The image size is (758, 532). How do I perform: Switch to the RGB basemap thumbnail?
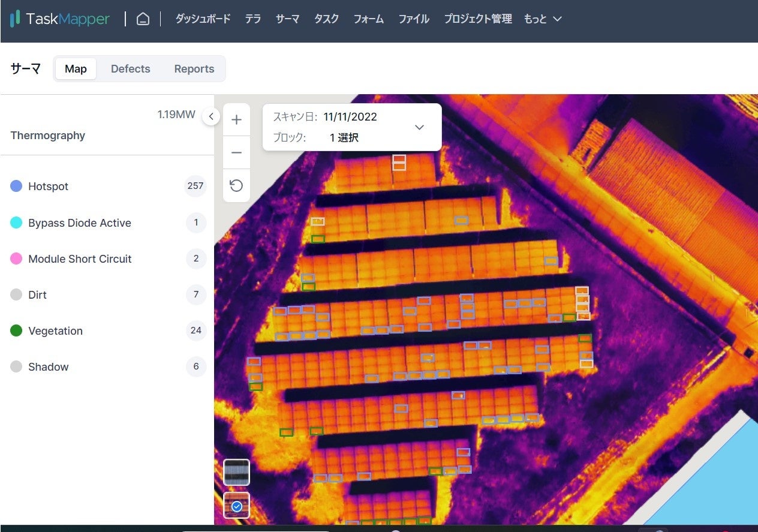coord(236,472)
